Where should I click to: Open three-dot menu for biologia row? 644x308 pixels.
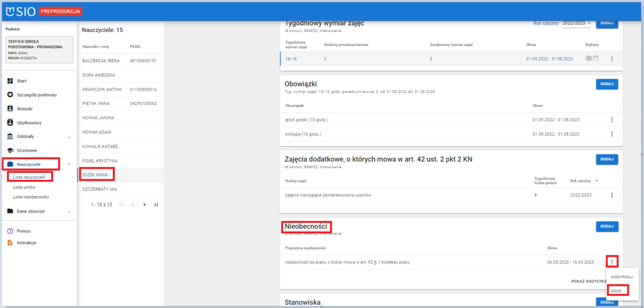[x=611, y=134]
